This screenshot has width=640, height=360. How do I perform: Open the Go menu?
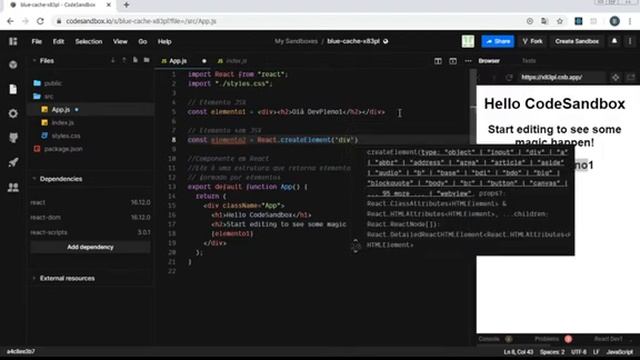(x=142, y=41)
